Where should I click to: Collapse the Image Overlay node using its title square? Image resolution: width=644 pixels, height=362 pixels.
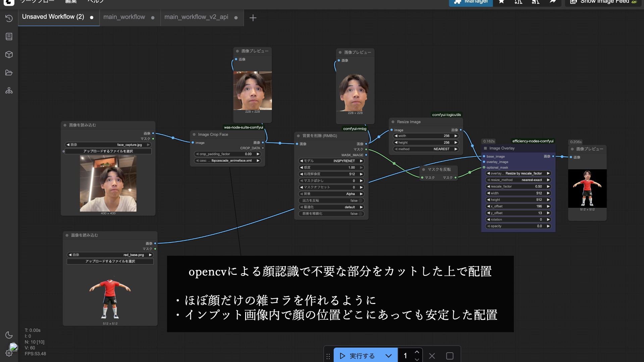tap(485, 148)
